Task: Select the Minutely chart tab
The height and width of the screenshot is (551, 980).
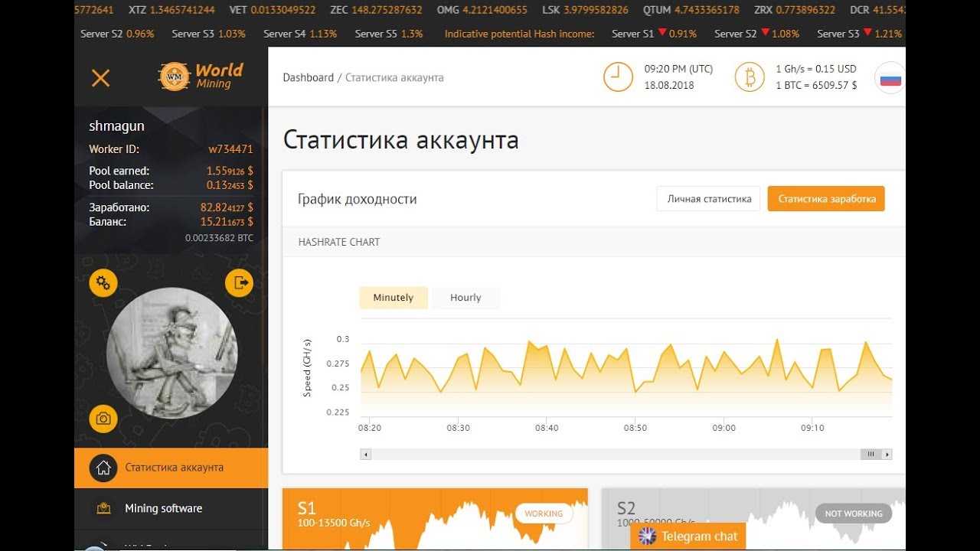Action: (x=394, y=298)
